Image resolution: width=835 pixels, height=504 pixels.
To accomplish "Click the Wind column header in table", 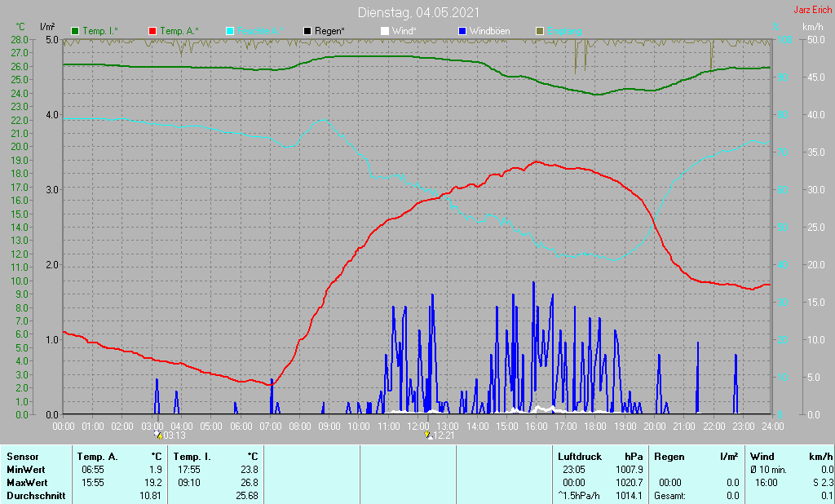I will (762, 457).
